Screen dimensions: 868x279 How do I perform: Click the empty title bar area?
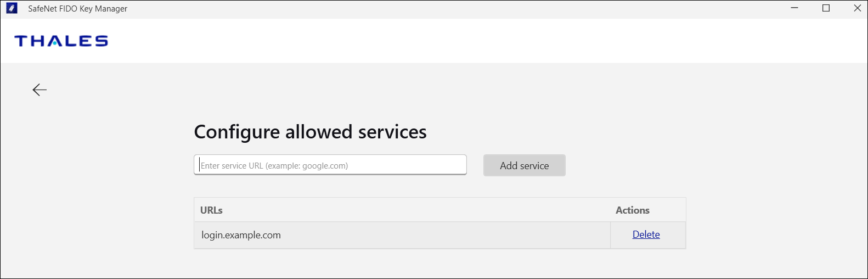[x=439, y=9]
